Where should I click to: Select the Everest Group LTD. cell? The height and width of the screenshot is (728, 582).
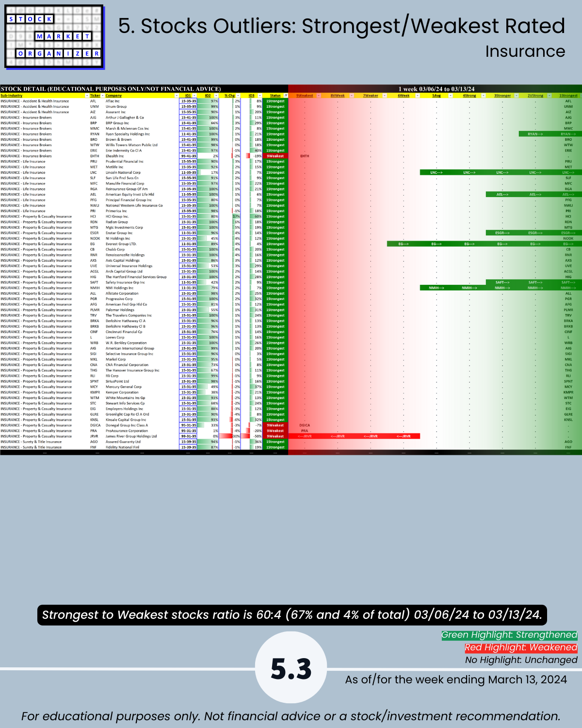(x=121, y=244)
